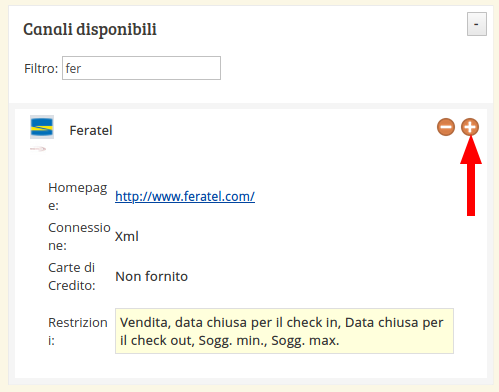
Task: Collapse the Canali disponibili panel
Action: tap(477, 24)
